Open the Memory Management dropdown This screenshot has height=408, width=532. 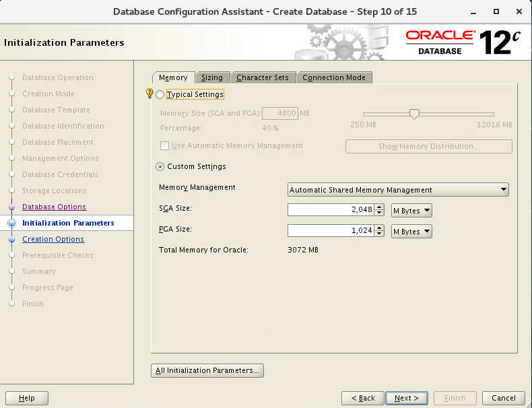coord(398,190)
